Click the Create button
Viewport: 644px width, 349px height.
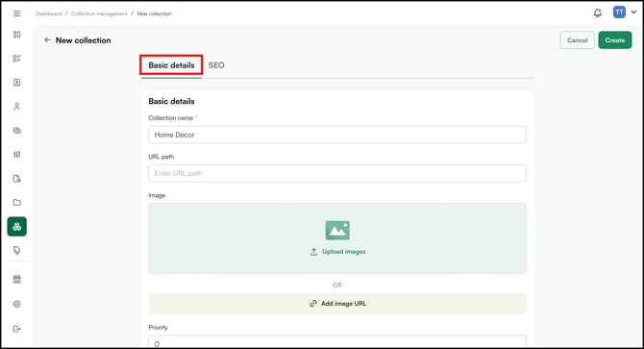click(x=615, y=40)
